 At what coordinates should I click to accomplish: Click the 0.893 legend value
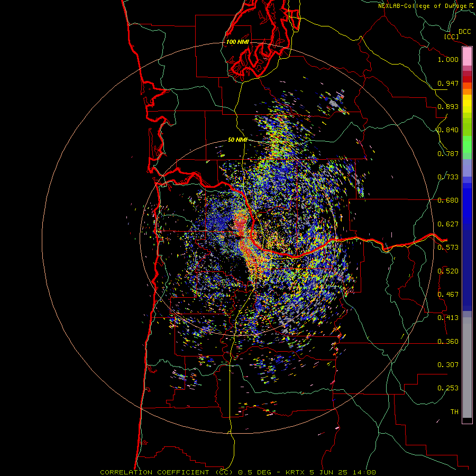pos(448,106)
